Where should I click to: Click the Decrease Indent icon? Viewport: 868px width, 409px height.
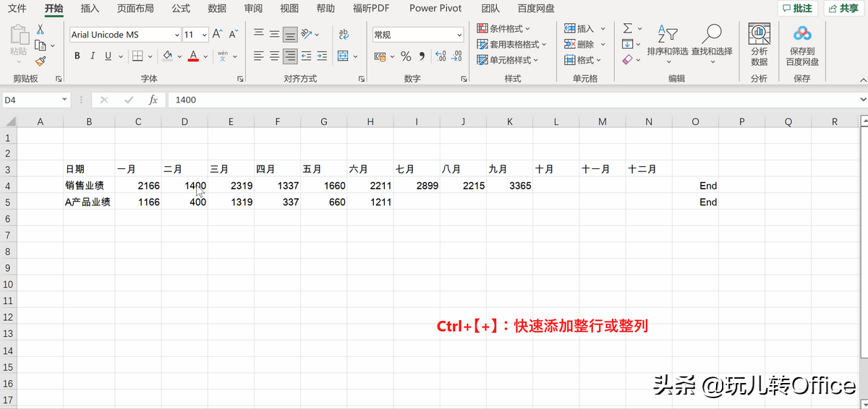coord(307,56)
